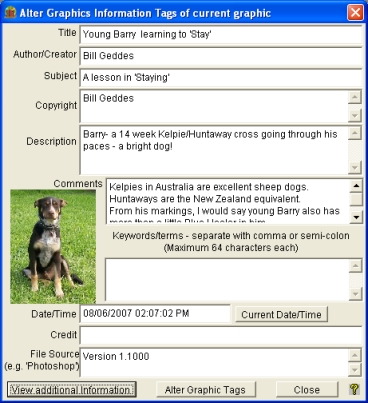Click the empty Credit field
Image resolution: width=368 pixels, height=403 pixels.
tap(221, 335)
